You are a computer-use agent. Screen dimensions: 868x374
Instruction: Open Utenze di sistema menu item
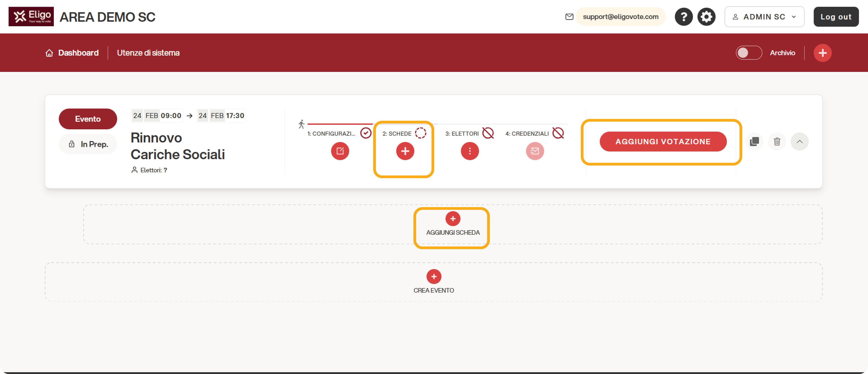[148, 53]
